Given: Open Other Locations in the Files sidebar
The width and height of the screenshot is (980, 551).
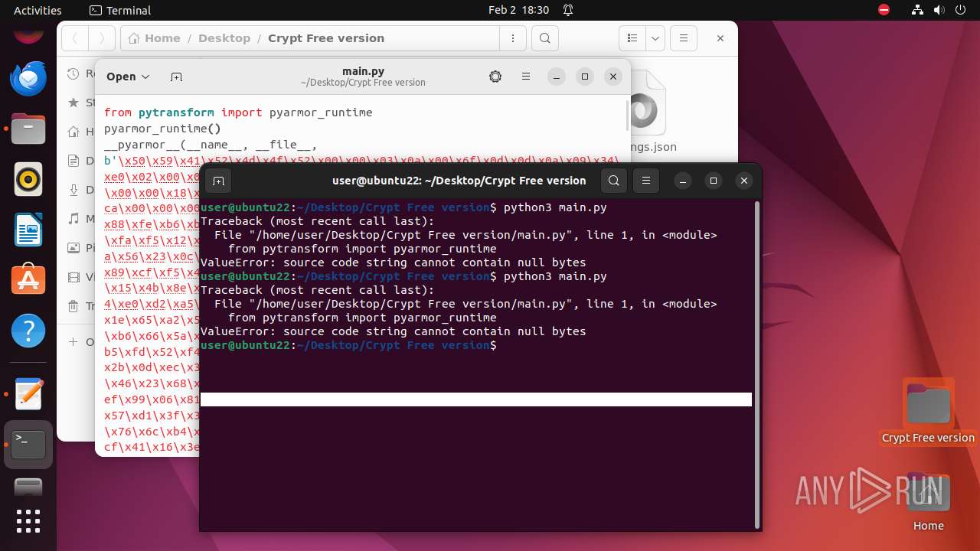Looking at the screenshot, I should (x=80, y=342).
